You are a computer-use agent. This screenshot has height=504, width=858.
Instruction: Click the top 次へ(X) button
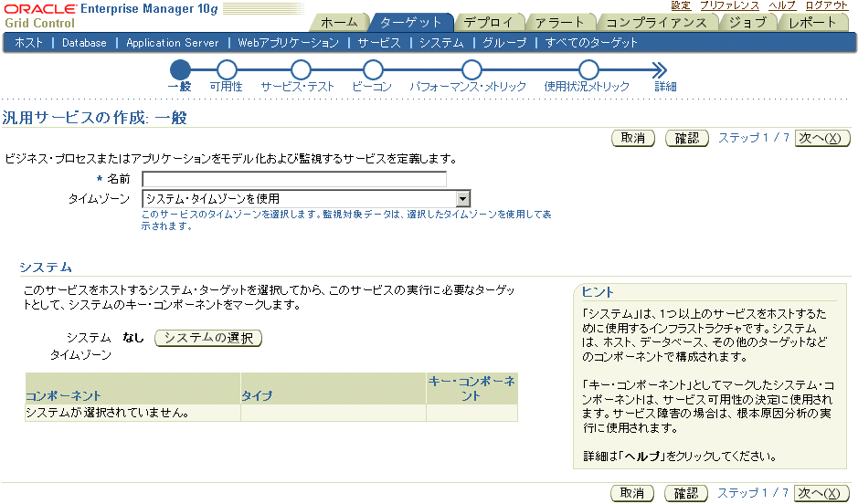coord(821,138)
